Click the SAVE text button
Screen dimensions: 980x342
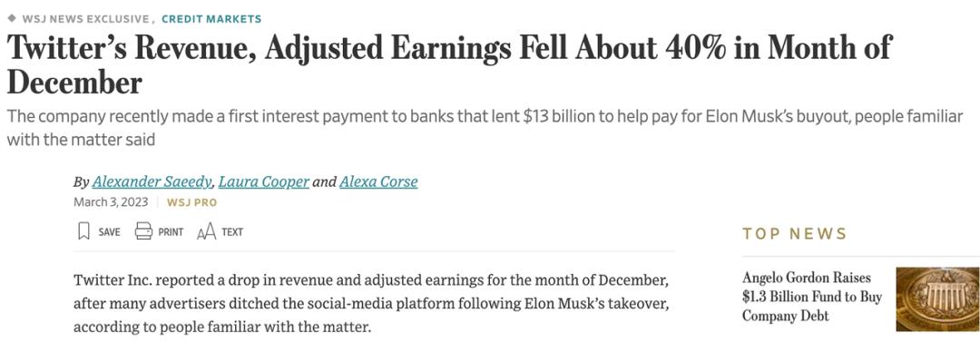tap(110, 232)
